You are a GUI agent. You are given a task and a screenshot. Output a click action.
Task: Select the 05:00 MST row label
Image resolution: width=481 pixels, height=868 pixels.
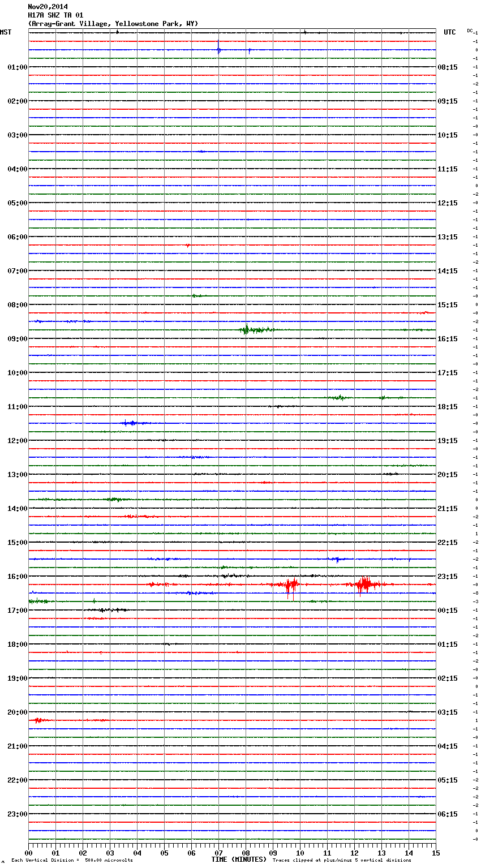pyautogui.click(x=18, y=203)
